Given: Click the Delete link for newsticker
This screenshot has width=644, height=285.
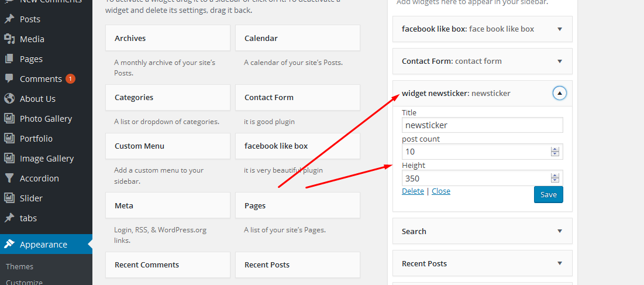Looking at the screenshot, I should (x=413, y=191).
